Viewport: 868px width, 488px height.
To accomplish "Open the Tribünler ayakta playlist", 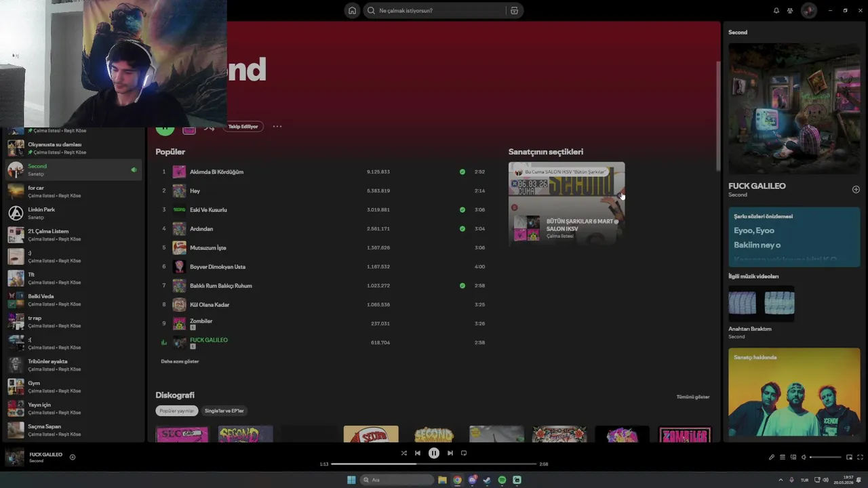I will click(x=73, y=365).
